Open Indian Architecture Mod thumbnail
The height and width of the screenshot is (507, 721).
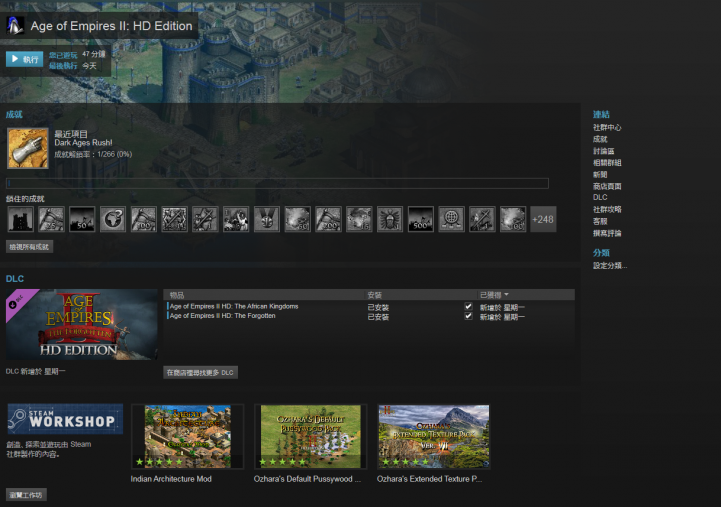click(188, 437)
